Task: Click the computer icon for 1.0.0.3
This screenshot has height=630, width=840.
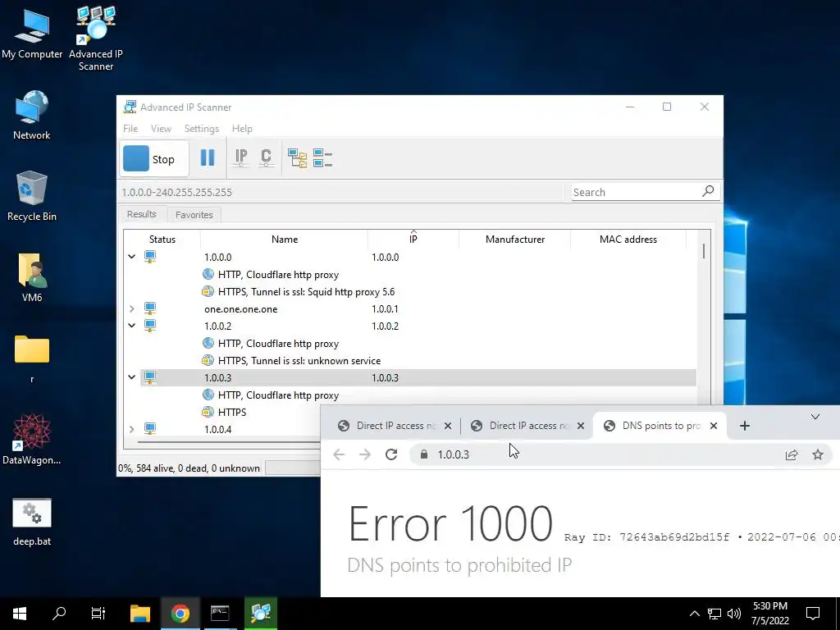Action: point(150,377)
